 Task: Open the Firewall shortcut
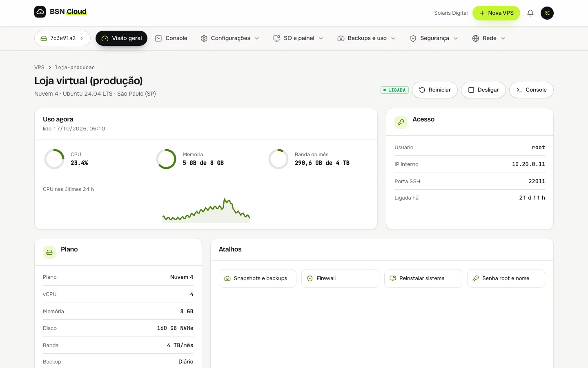click(x=341, y=278)
